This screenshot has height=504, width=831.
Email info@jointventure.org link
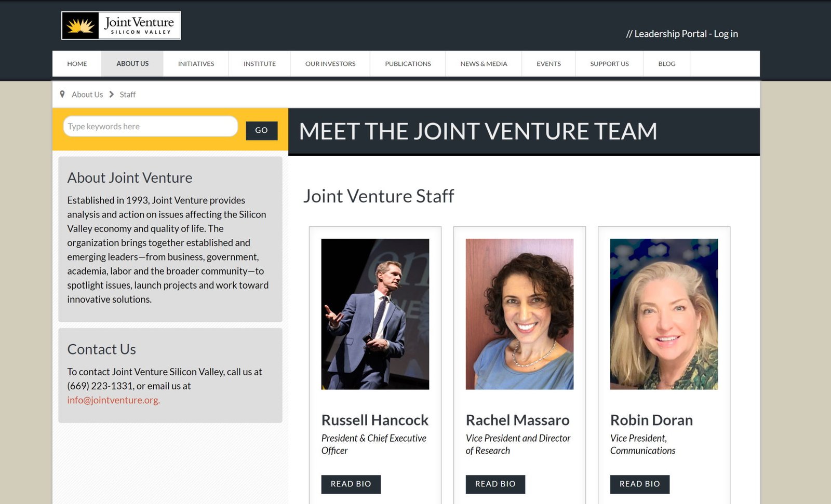pyautogui.click(x=114, y=400)
